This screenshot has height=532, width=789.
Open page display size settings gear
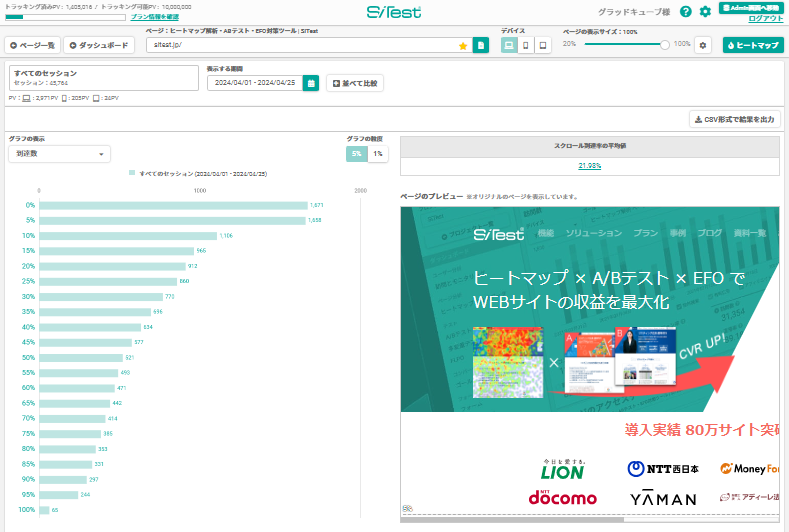coord(703,45)
